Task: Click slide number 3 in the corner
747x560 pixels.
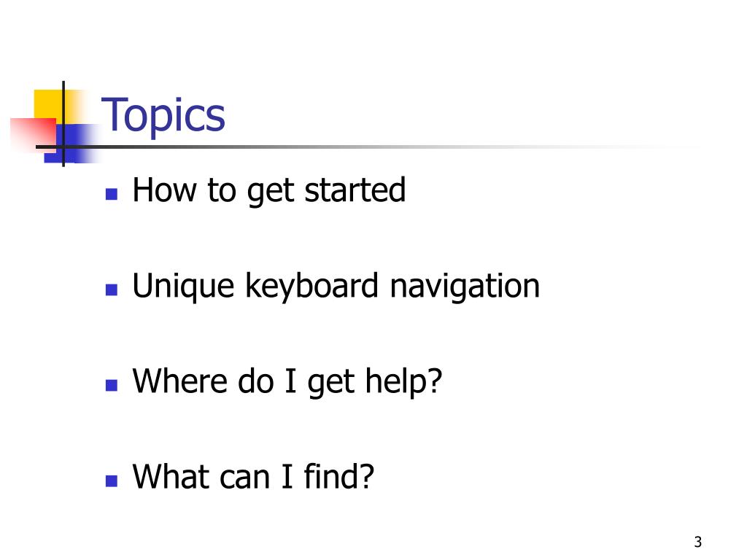Action: (698, 542)
